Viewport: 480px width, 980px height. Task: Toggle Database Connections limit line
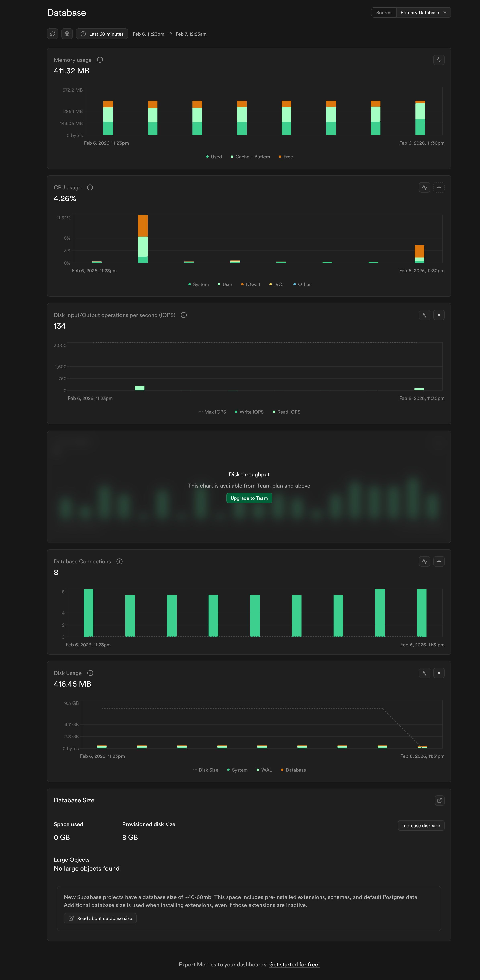pyautogui.click(x=439, y=561)
